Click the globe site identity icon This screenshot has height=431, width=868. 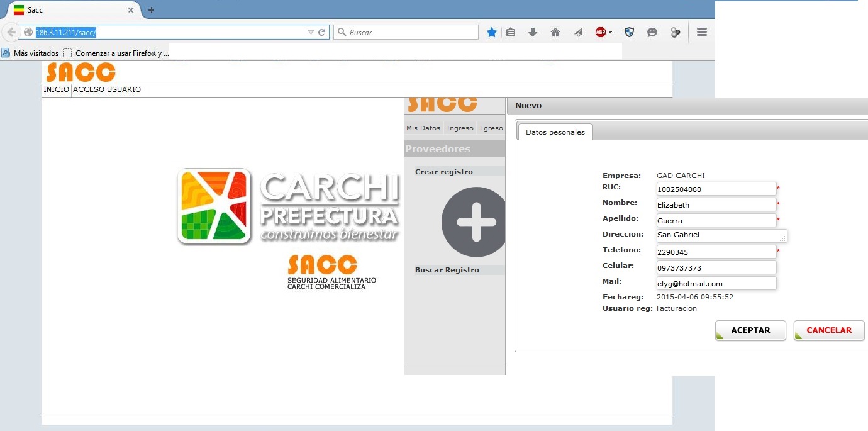[28, 32]
